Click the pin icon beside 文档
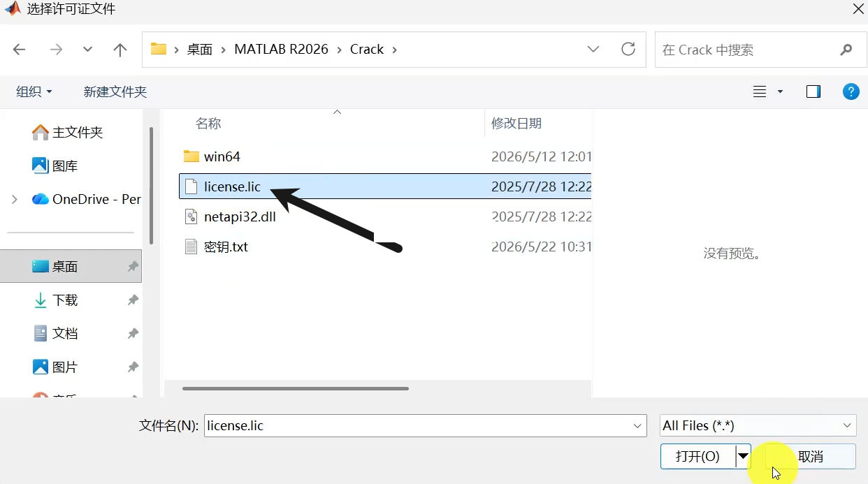The image size is (868, 484). tap(133, 333)
